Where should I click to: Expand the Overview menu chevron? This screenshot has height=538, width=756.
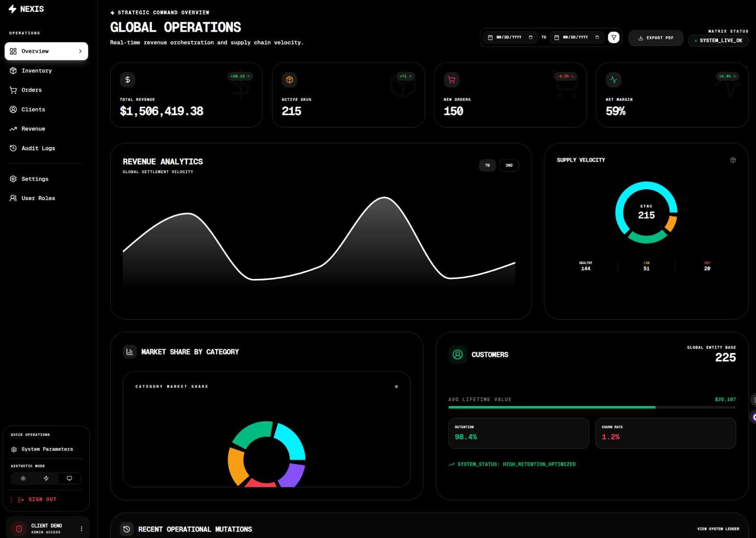click(80, 51)
